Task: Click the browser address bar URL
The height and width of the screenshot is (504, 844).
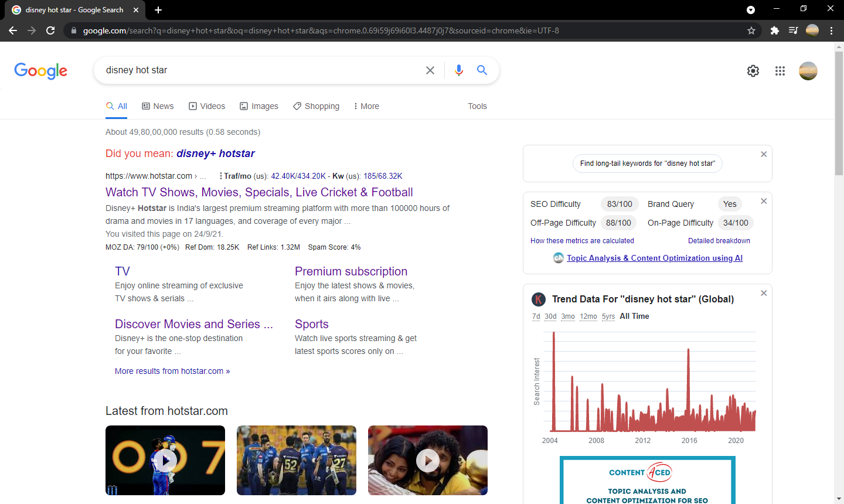Action: pyautogui.click(x=321, y=30)
